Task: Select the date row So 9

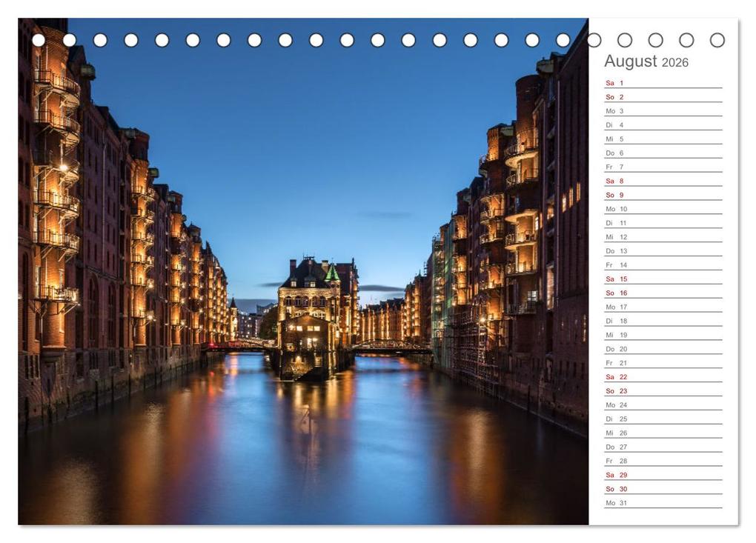Action: (x=663, y=195)
